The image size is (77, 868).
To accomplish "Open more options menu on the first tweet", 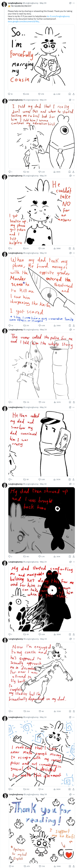I will click(74, 3).
